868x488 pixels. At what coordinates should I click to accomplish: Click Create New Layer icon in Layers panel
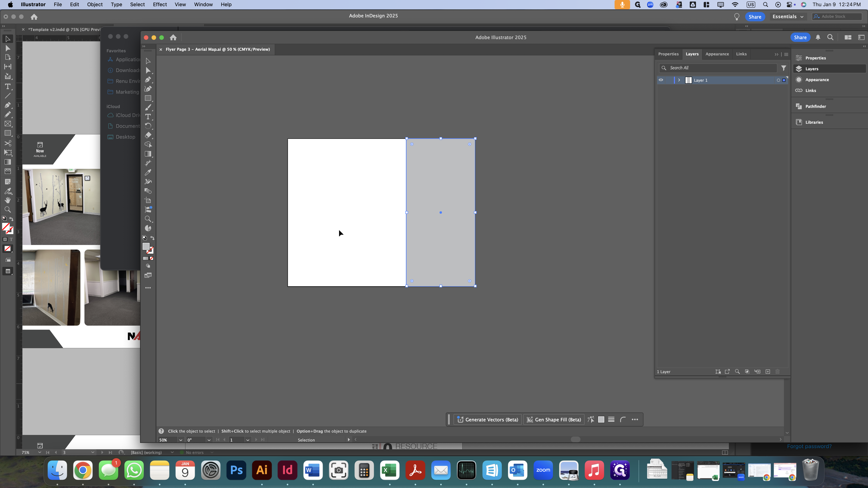tap(768, 371)
